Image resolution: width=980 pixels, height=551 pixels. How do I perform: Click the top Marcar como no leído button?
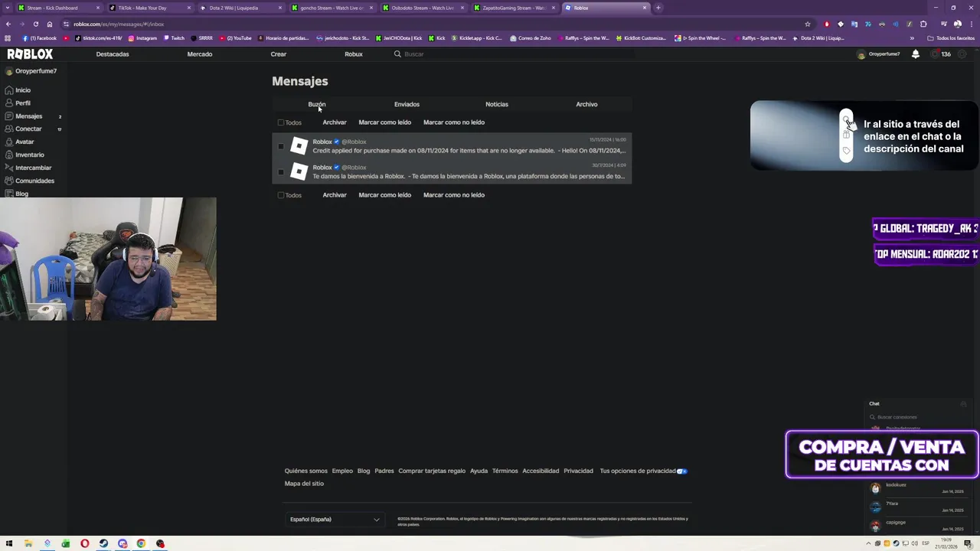(454, 122)
